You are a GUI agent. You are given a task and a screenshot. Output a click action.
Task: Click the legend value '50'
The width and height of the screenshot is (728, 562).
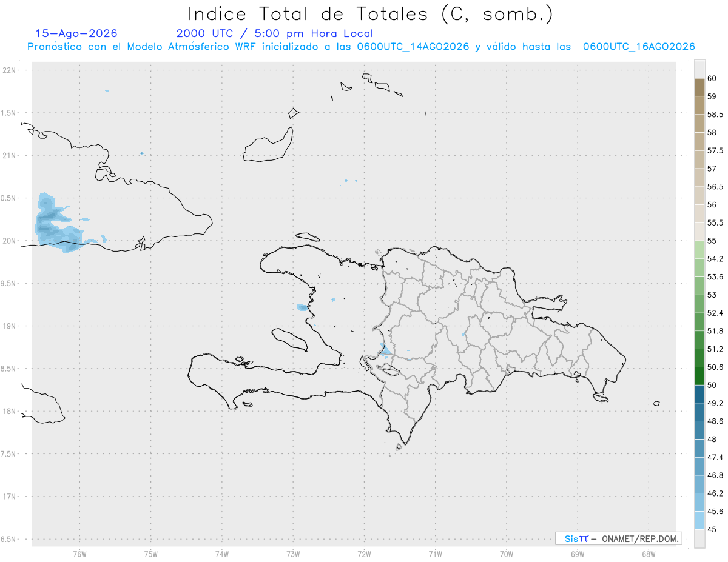click(712, 385)
